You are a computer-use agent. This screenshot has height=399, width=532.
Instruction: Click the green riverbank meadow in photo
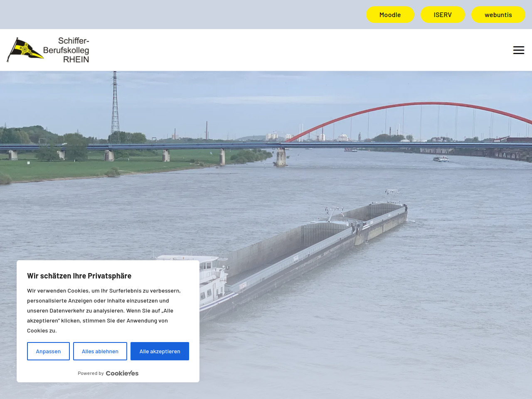point(83,168)
